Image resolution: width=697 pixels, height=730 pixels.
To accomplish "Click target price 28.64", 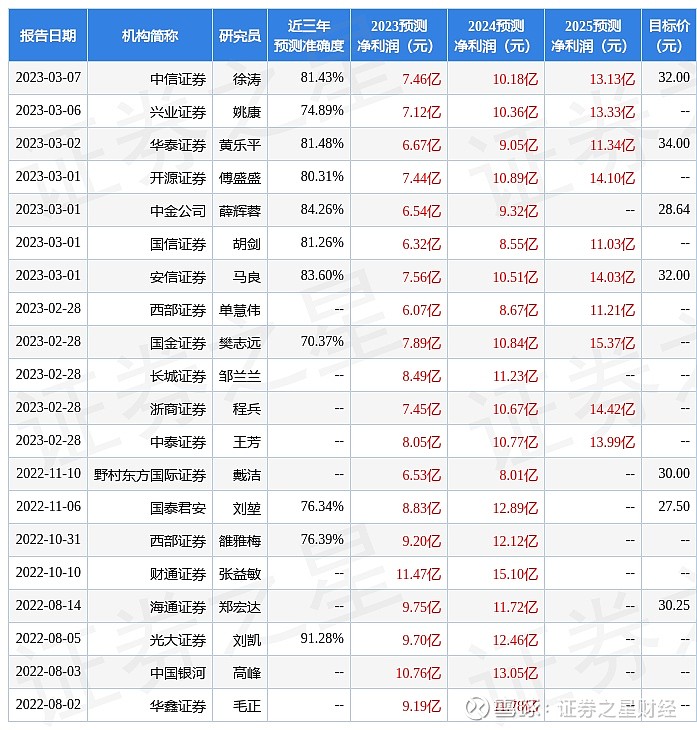I will coord(674,210).
